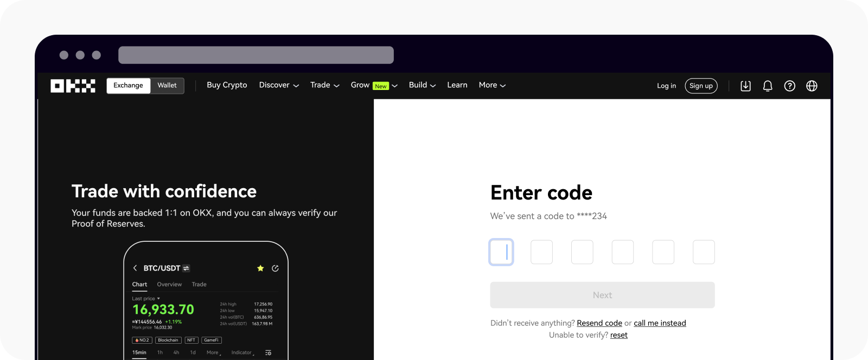868x360 pixels.
Task: Open Buy Crypto page
Action: pyautogui.click(x=227, y=85)
